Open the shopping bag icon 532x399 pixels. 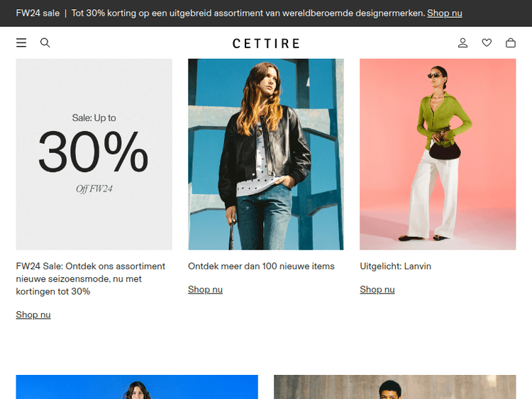[x=511, y=43]
